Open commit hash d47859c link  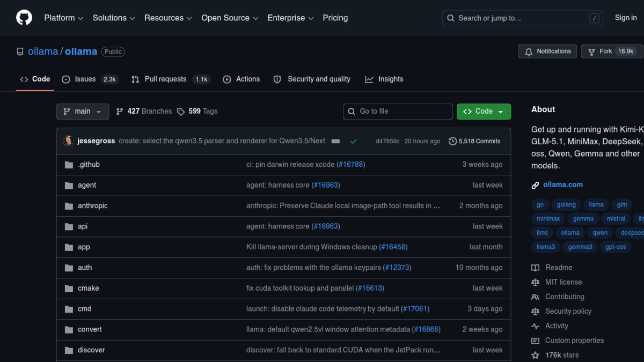pos(387,142)
